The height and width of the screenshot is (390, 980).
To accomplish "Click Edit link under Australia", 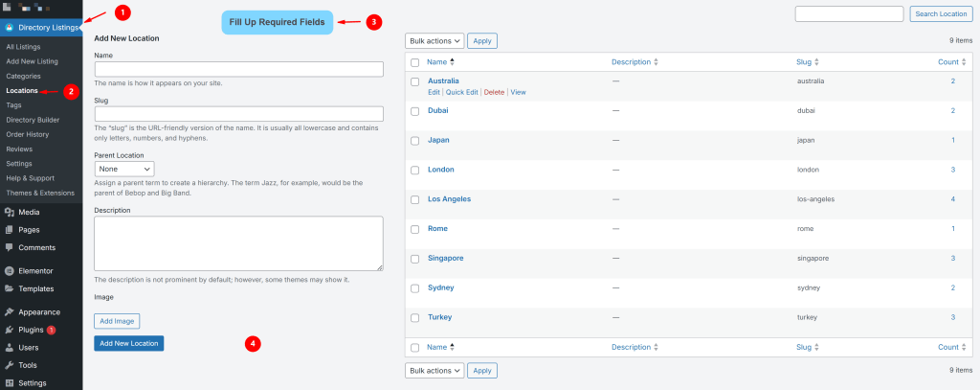I will pyautogui.click(x=434, y=92).
